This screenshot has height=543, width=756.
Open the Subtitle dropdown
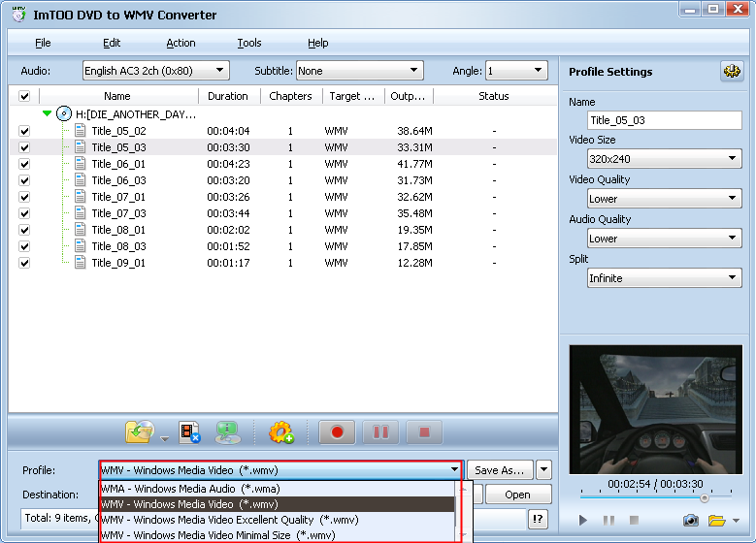pyautogui.click(x=360, y=71)
